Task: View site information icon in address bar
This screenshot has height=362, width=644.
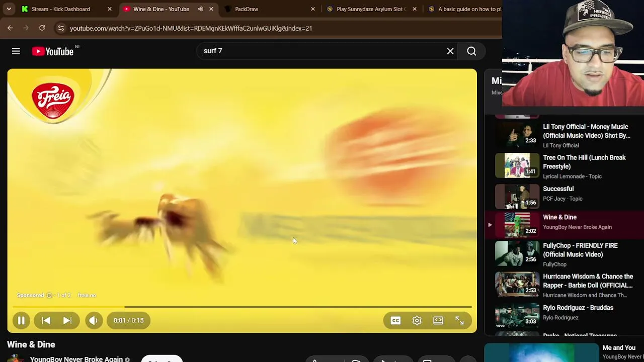Action: coord(61,28)
